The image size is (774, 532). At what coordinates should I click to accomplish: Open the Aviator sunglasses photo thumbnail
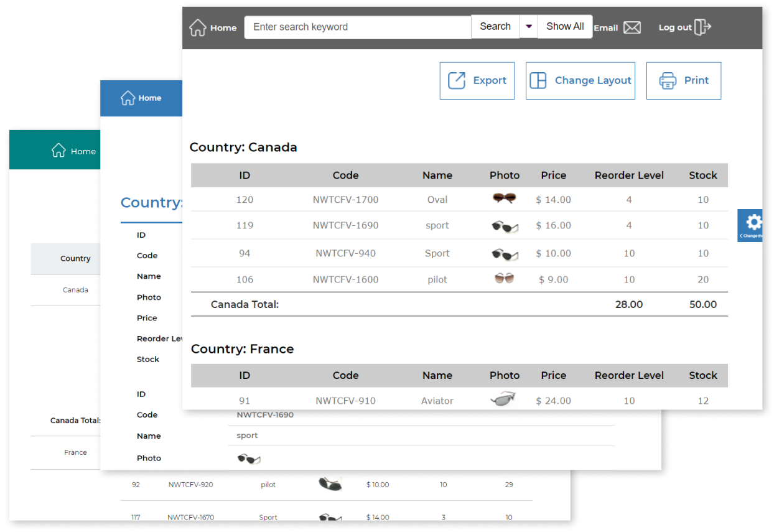click(504, 398)
